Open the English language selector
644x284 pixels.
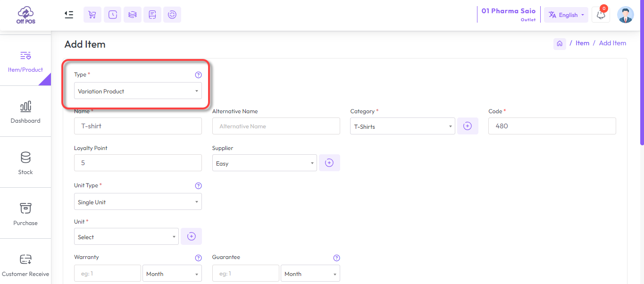tap(566, 15)
